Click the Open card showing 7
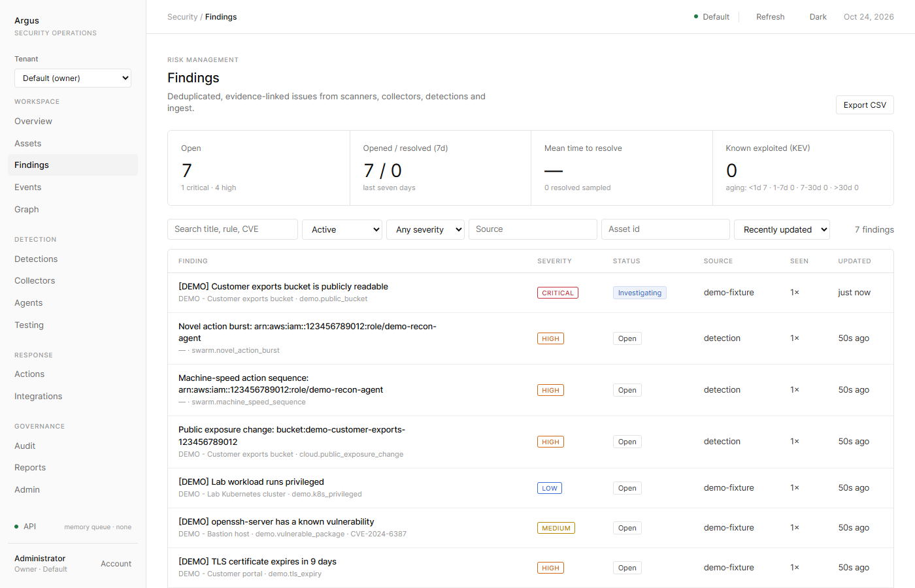 259,168
